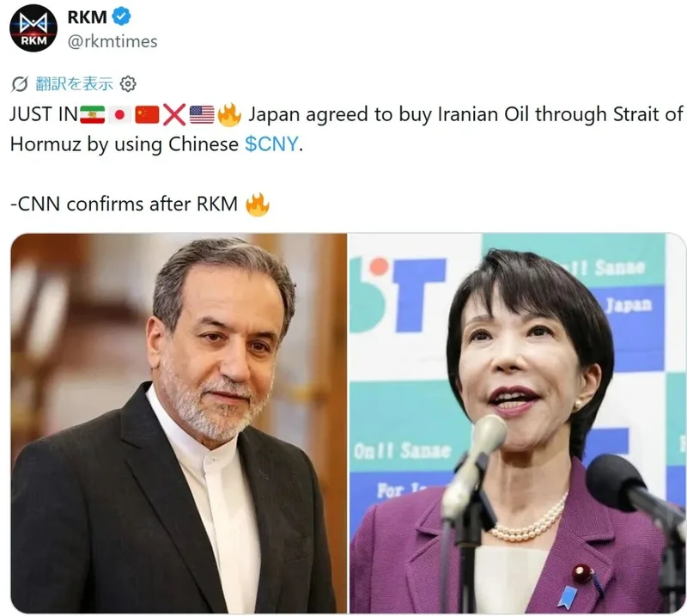
Task: Click the fire emoji after 'RKM'
Action: tap(258, 204)
